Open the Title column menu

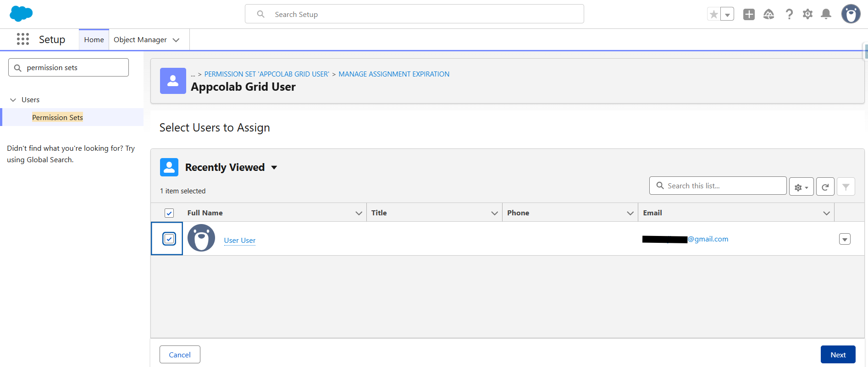[495, 213]
